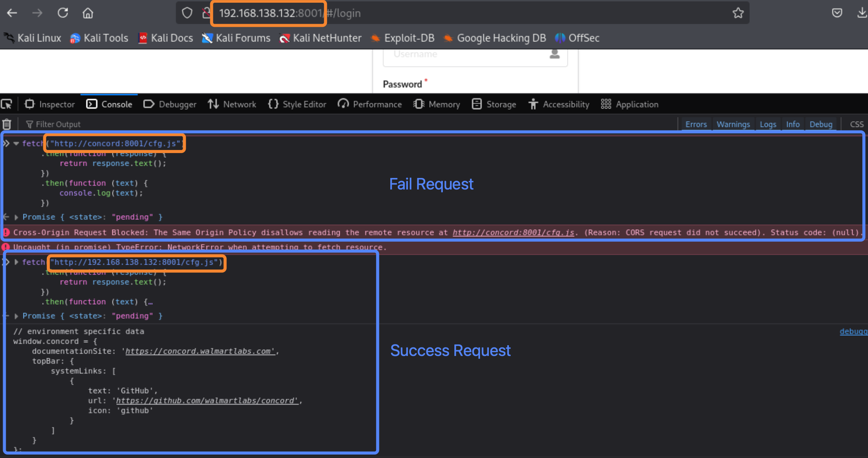Toggle the Debug filter in console
The image size is (868, 458).
(821, 124)
